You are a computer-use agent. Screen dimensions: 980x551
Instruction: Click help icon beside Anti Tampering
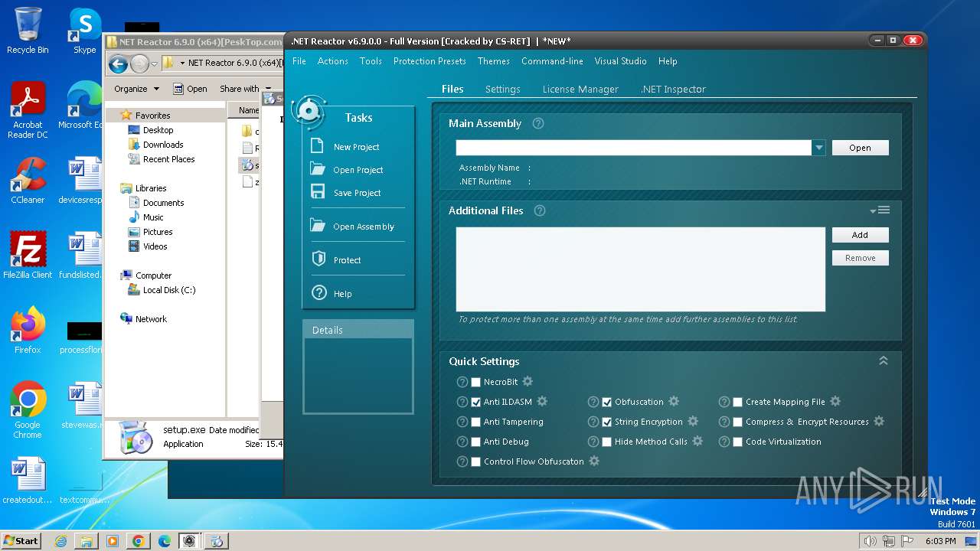(x=462, y=422)
